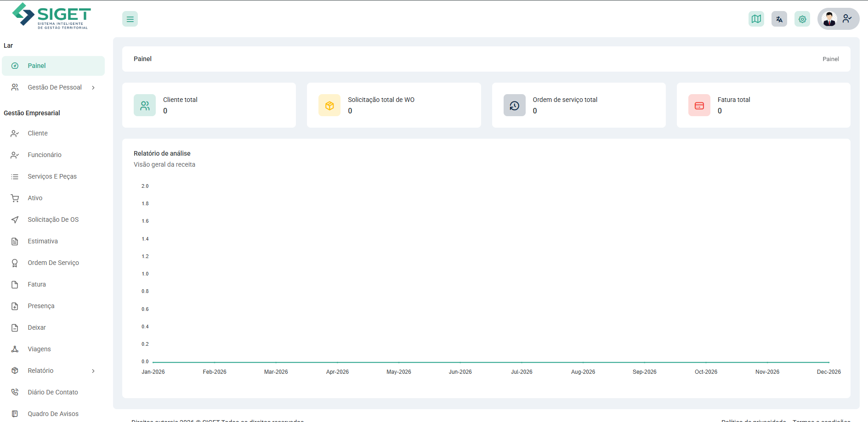
Task: Open the Ativo menu item
Action: pos(53,198)
